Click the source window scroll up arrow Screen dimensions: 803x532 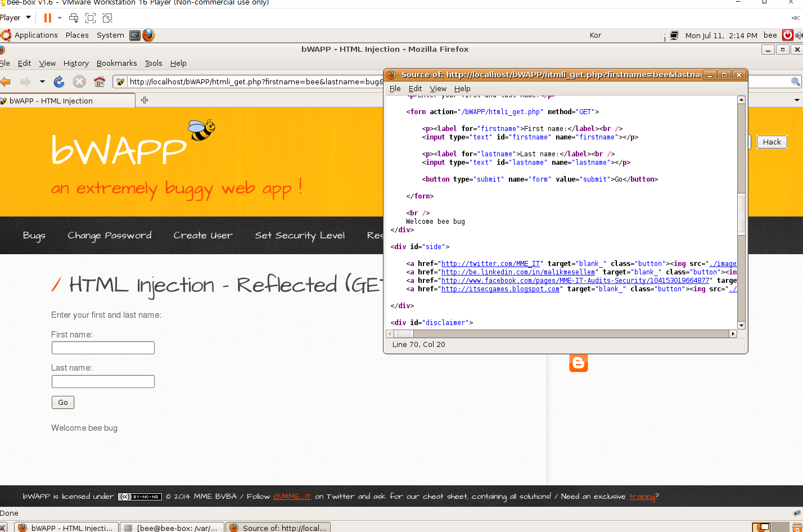(741, 100)
